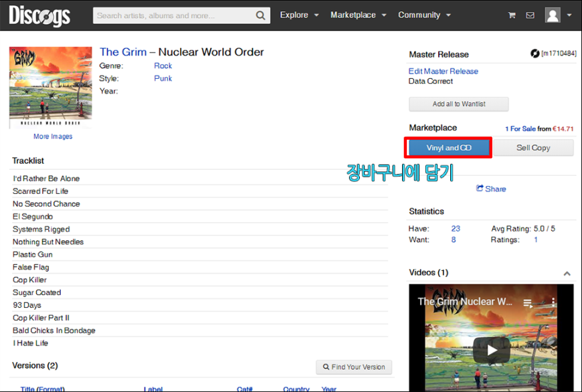The image size is (582, 392).
Task: Select track El Segundo
Action: [x=33, y=217]
